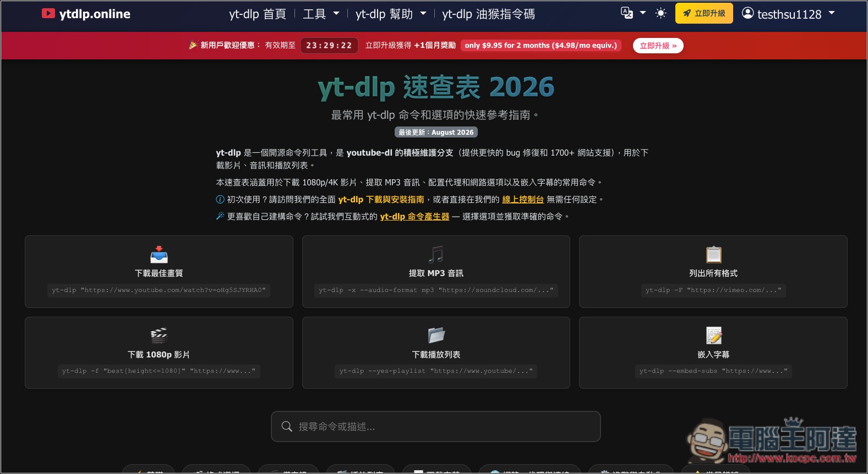Click the only $9.95 for 2 months badge
The image size is (868, 474).
point(541,46)
